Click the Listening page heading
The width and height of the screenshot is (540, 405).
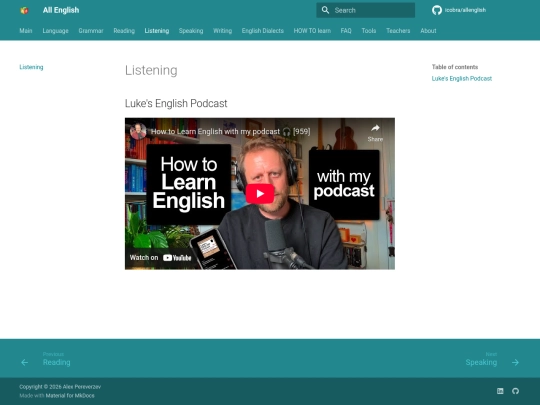pyautogui.click(x=151, y=70)
